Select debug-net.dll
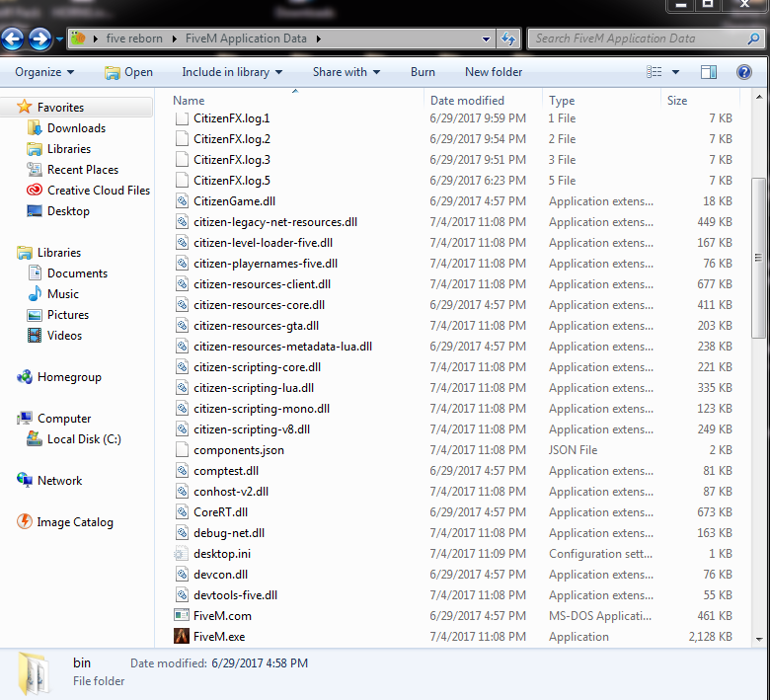The width and height of the screenshot is (770, 700). [229, 533]
